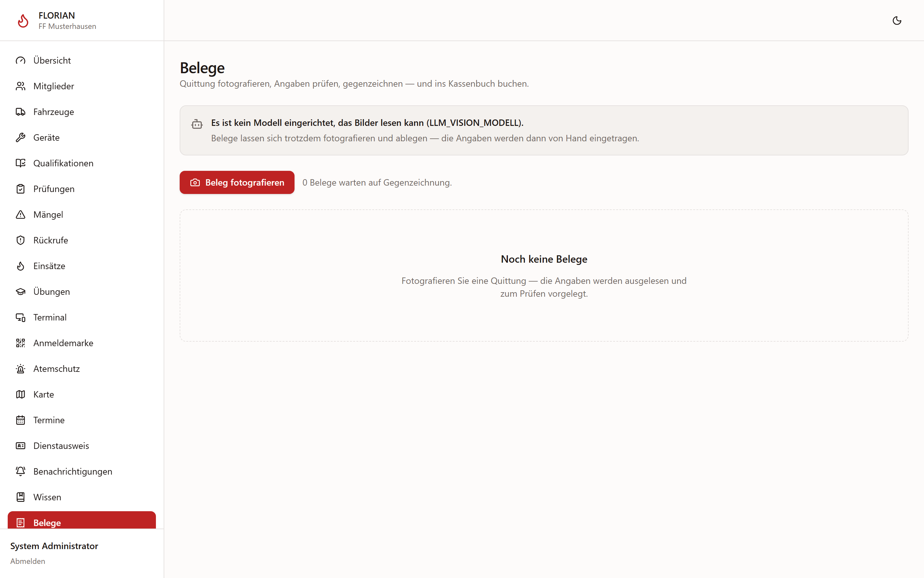Select the Fahrzeuge truck icon
Image resolution: width=924 pixels, height=578 pixels.
point(21,112)
